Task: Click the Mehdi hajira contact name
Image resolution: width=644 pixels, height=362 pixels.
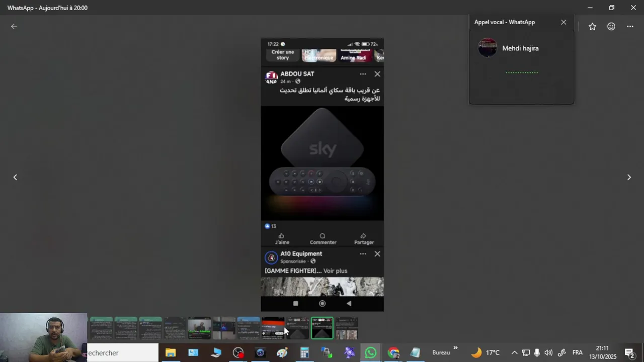Action: 520,48
